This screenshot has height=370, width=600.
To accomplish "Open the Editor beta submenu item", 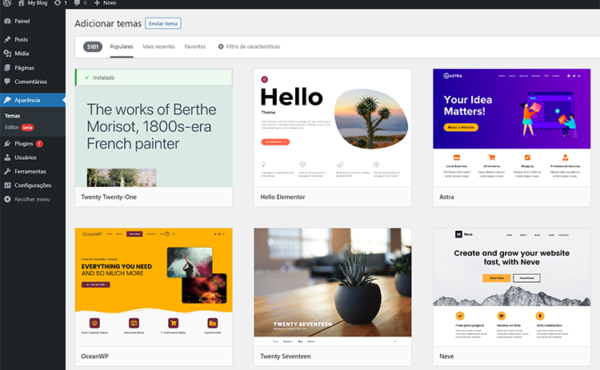I will 19,127.
